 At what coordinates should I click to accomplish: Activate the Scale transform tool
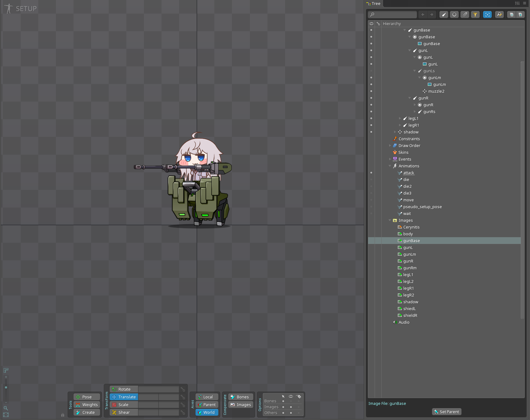[x=124, y=405]
